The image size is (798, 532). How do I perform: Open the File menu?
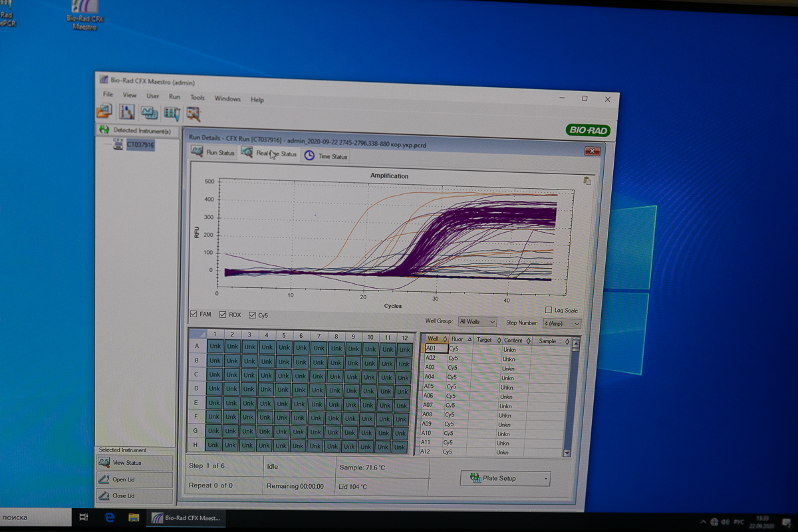pyautogui.click(x=108, y=94)
